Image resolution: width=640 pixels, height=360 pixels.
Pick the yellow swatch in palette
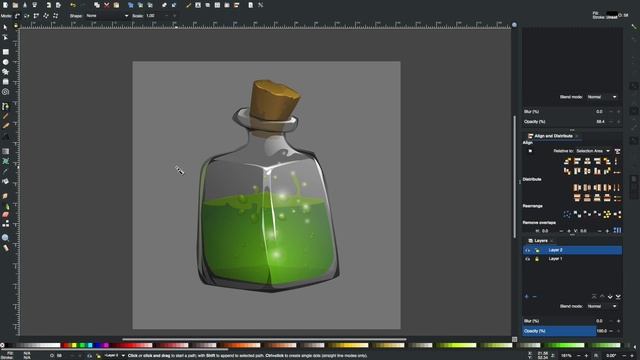click(74, 345)
